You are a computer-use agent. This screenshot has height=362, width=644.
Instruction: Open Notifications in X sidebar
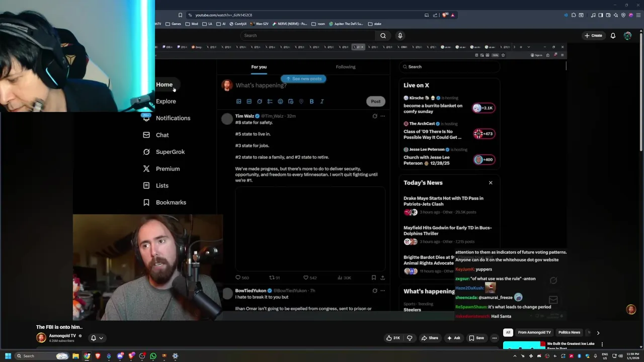click(x=166, y=118)
